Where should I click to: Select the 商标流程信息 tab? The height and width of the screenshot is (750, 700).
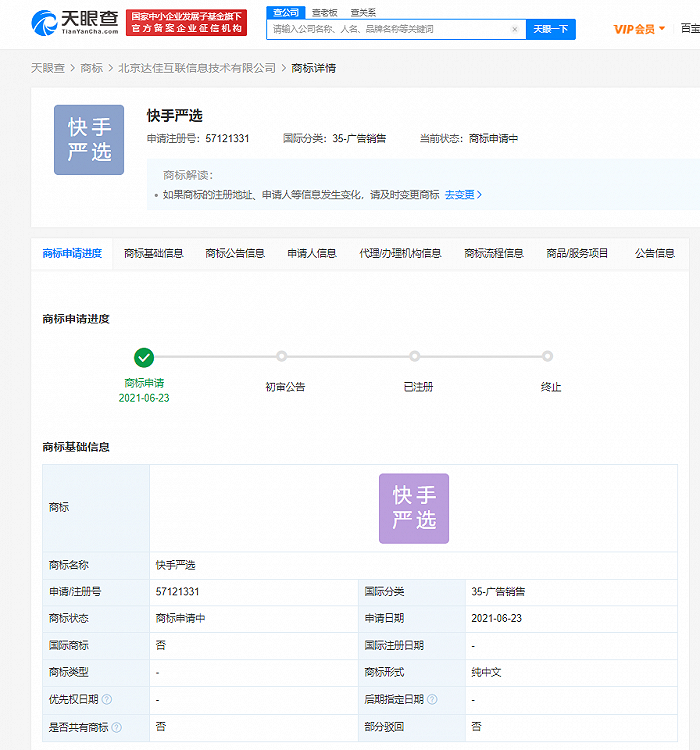click(494, 254)
